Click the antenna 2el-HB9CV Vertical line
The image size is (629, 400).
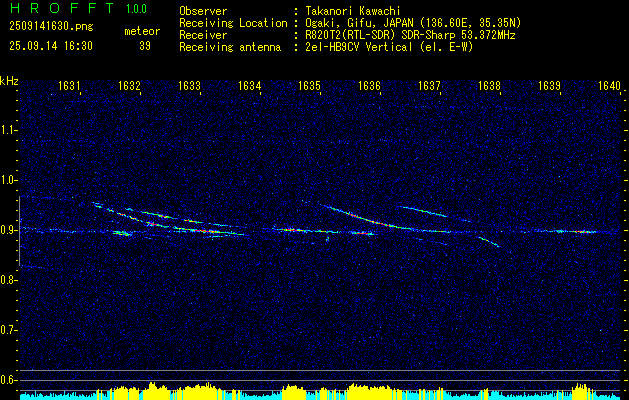pyautogui.click(x=387, y=47)
